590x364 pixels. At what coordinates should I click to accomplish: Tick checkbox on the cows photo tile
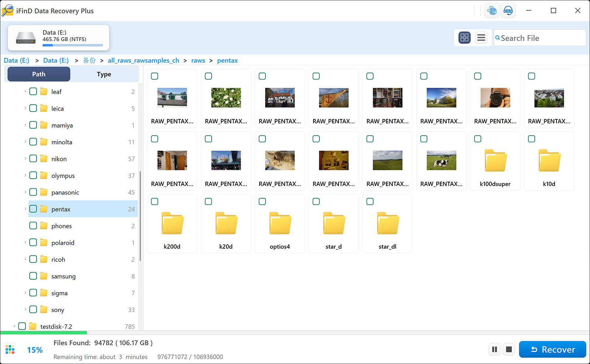(x=424, y=139)
